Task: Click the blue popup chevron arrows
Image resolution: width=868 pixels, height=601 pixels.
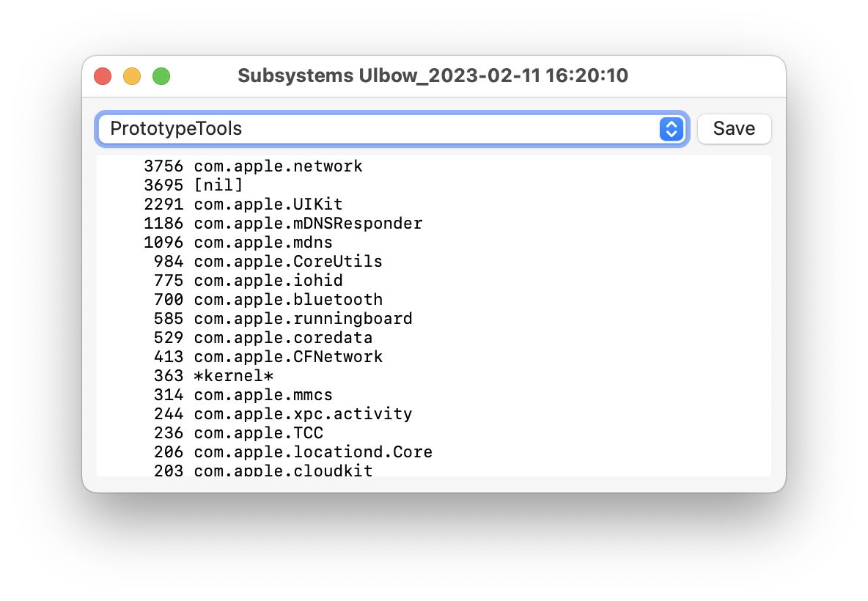Action: (671, 129)
